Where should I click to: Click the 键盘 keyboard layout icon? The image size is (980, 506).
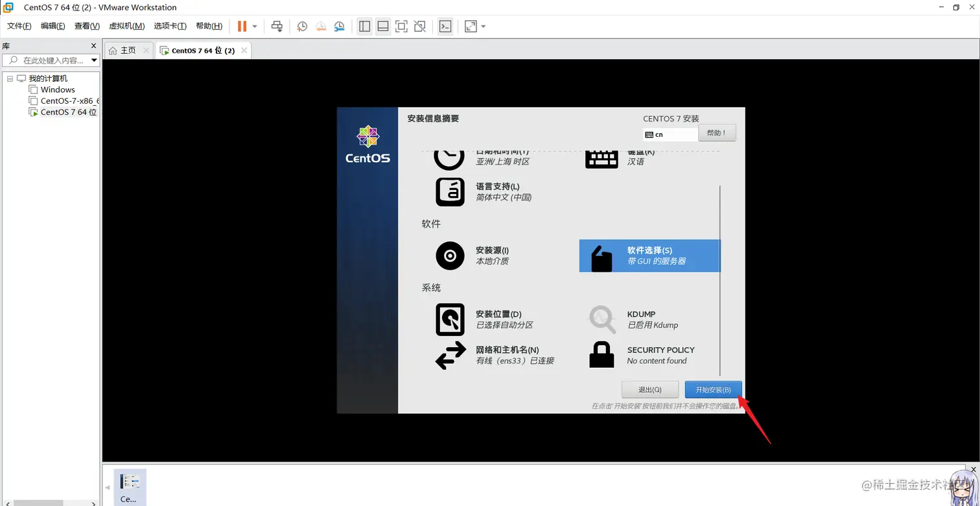click(x=601, y=159)
